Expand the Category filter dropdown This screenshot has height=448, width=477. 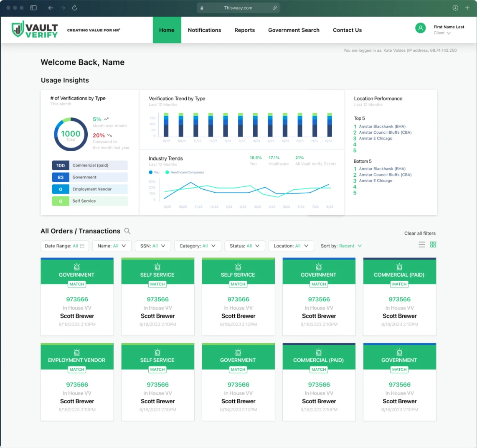coord(197,246)
